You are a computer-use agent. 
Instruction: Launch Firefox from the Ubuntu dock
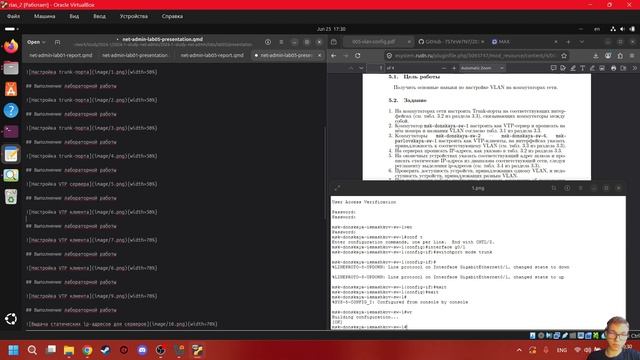pyautogui.click(x=11, y=46)
